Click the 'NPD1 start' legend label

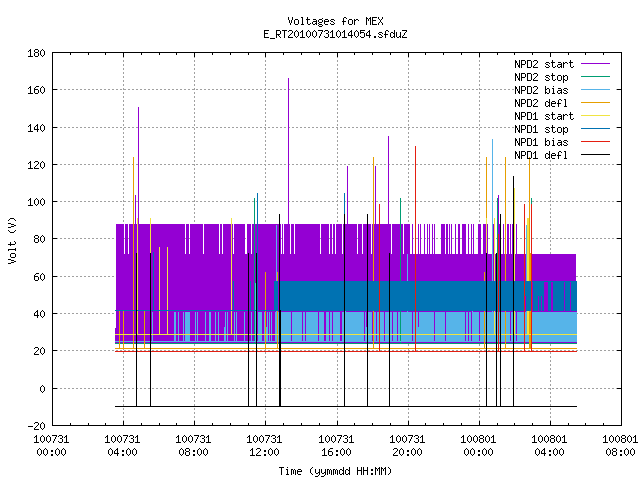544,116
